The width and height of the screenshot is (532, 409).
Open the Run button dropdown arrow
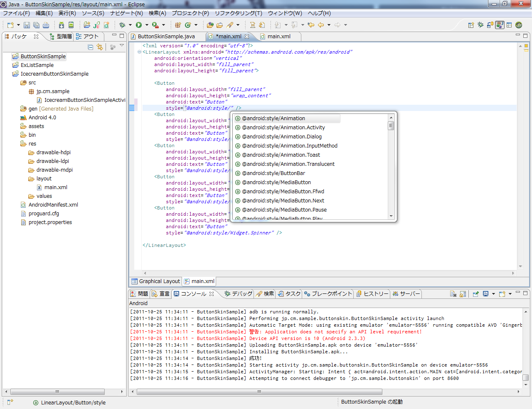[x=147, y=25]
